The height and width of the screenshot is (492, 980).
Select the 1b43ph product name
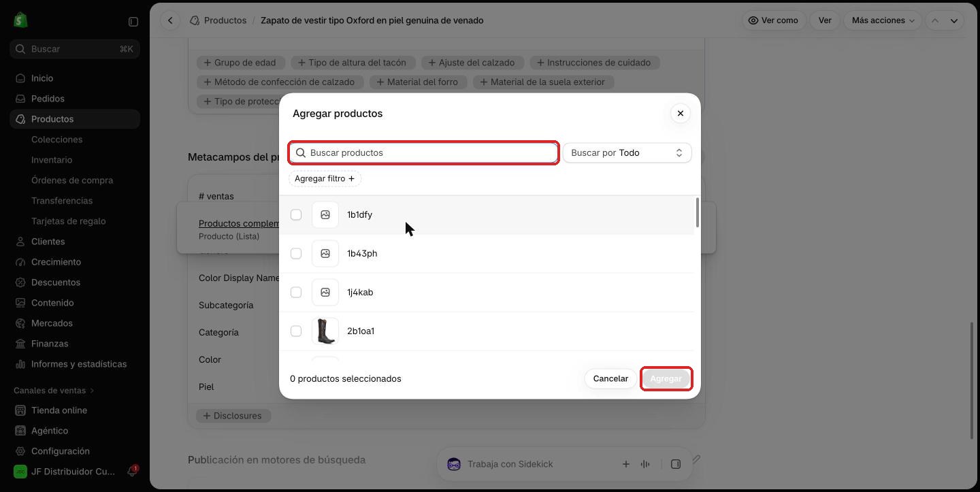362,254
